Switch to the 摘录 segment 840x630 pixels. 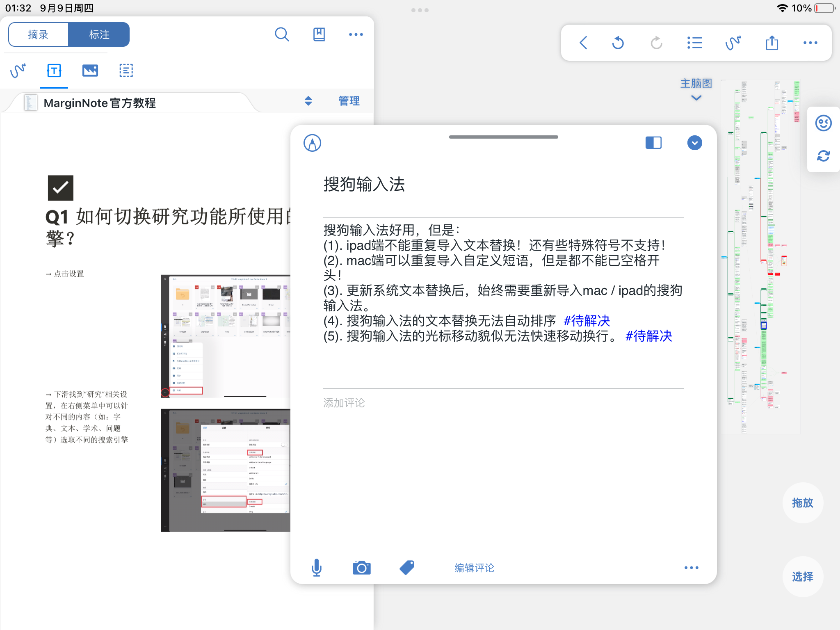click(x=38, y=34)
